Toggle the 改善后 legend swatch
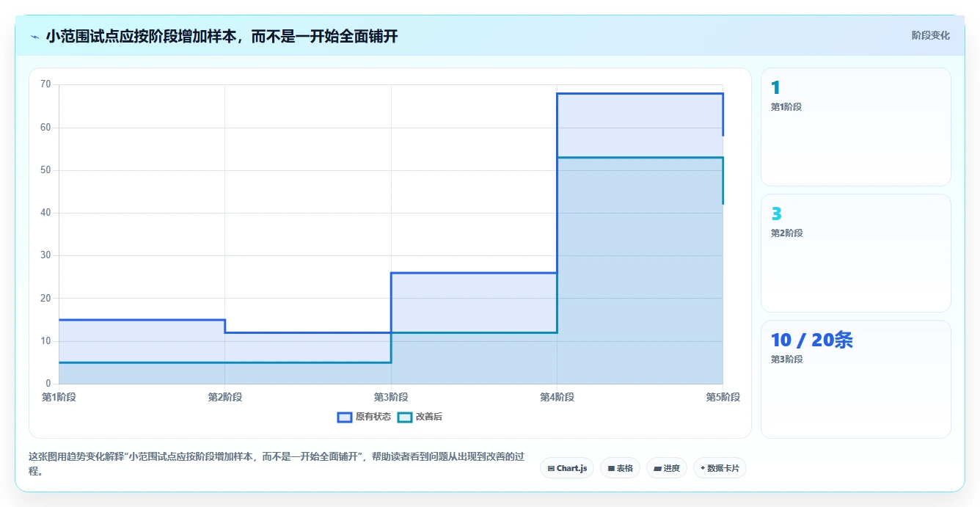This screenshot has width=980, height=507. point(405,417)
